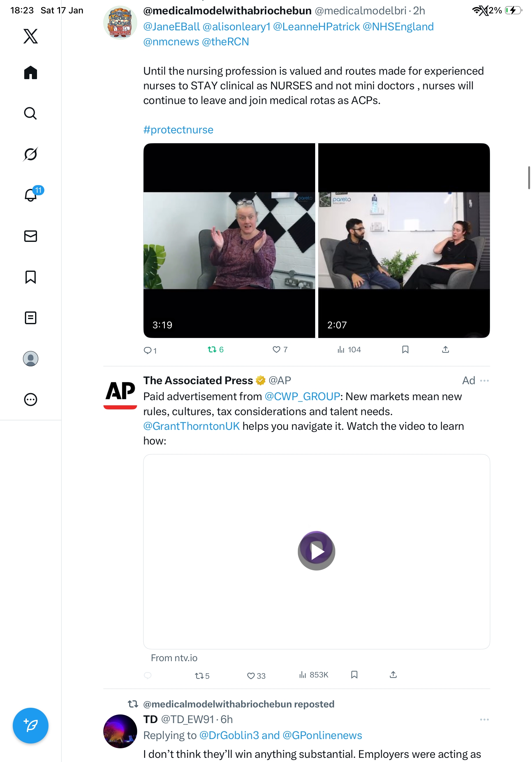The width and height of the screenshot is (532, 762).
Task: Open the More circle menu in sidebar
Action: (x=31, y=399)
